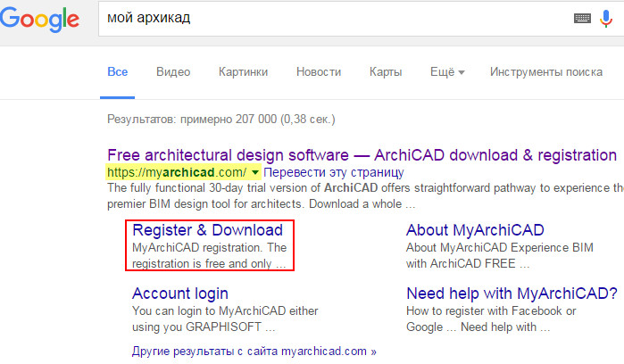Open the 'Новости' tab
The image size is (624, 364).
coord(319,72)
